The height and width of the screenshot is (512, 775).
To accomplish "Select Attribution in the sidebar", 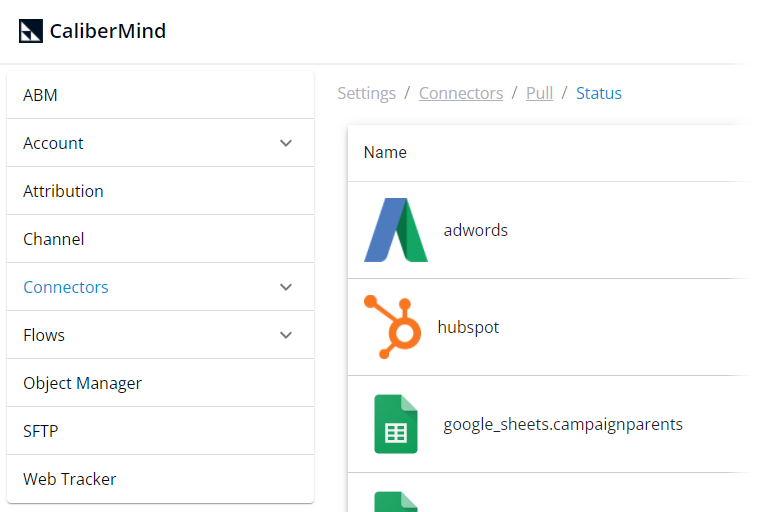I will pyautogui.click(x=63, y=191).
